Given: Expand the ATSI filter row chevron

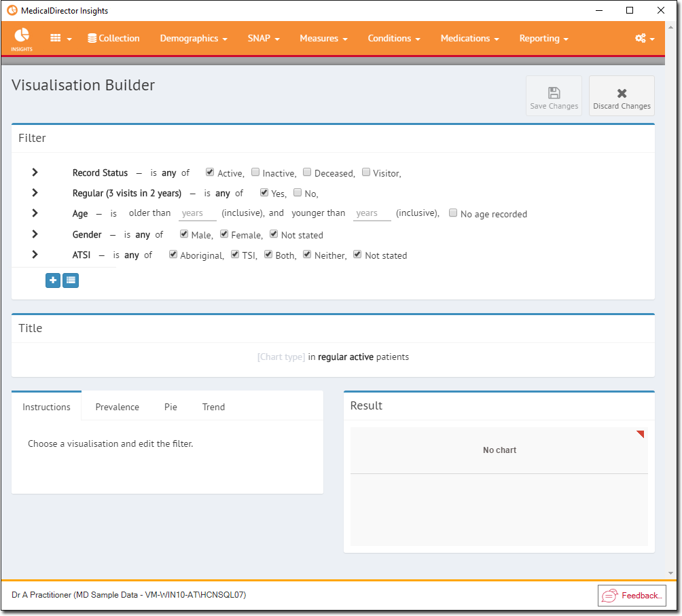Looking at the screenshot, I should (x=35, y=255).
